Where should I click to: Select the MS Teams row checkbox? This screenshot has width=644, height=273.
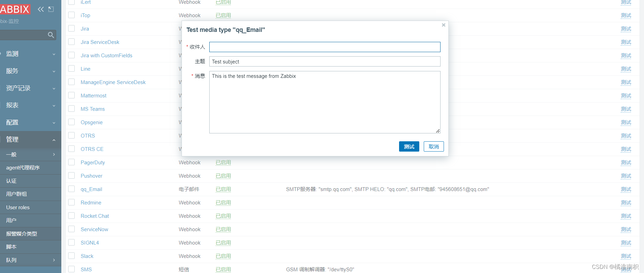pos(72,109)
